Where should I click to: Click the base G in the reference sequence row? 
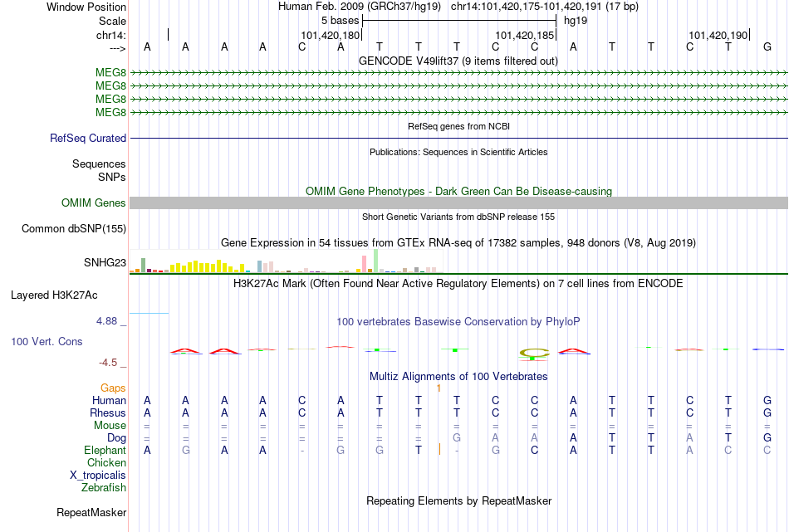click(767, 46)
